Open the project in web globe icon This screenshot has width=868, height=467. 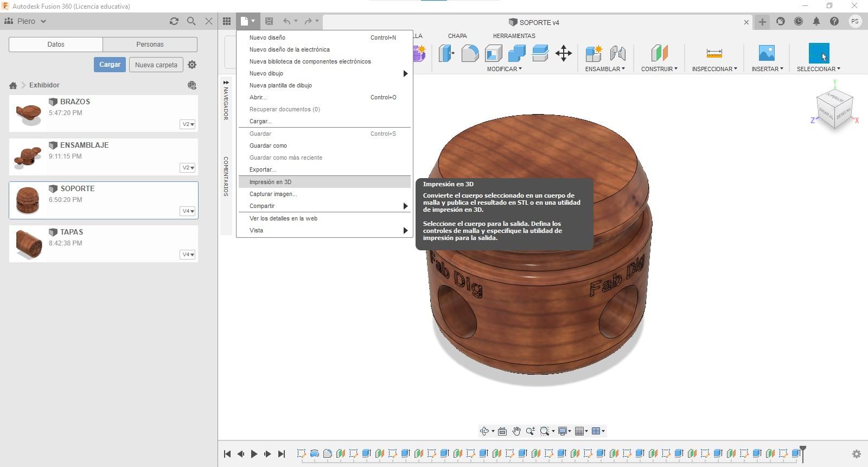(x=192, y=85)
